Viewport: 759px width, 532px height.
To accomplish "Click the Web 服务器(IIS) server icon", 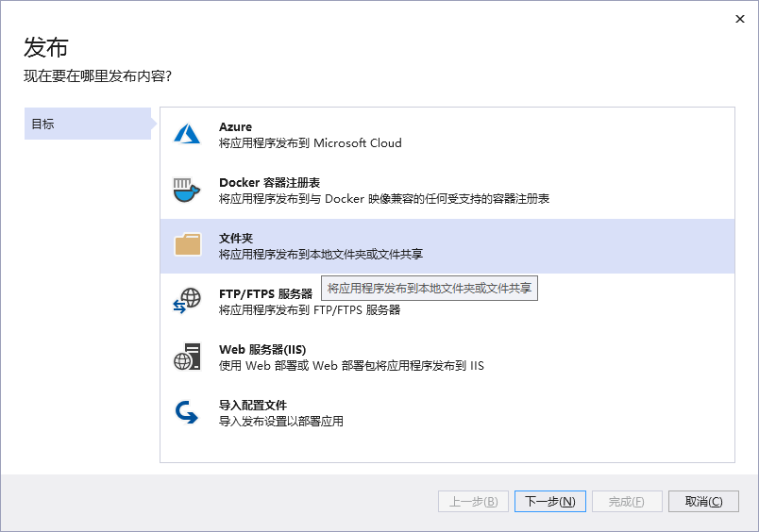I will [x=187, y=357].
